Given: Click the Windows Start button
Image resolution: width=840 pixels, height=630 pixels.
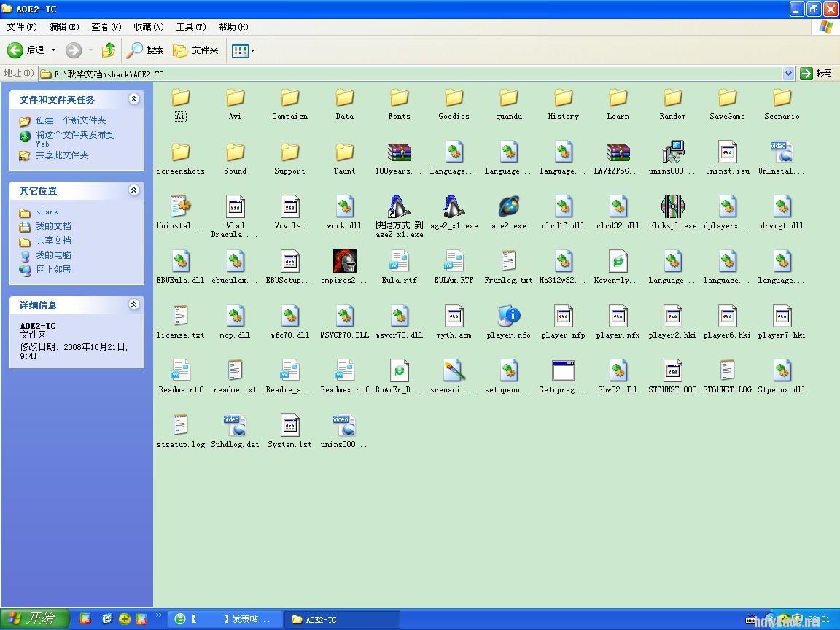Looking at the screenshot, I should click(x=34, y=618).
